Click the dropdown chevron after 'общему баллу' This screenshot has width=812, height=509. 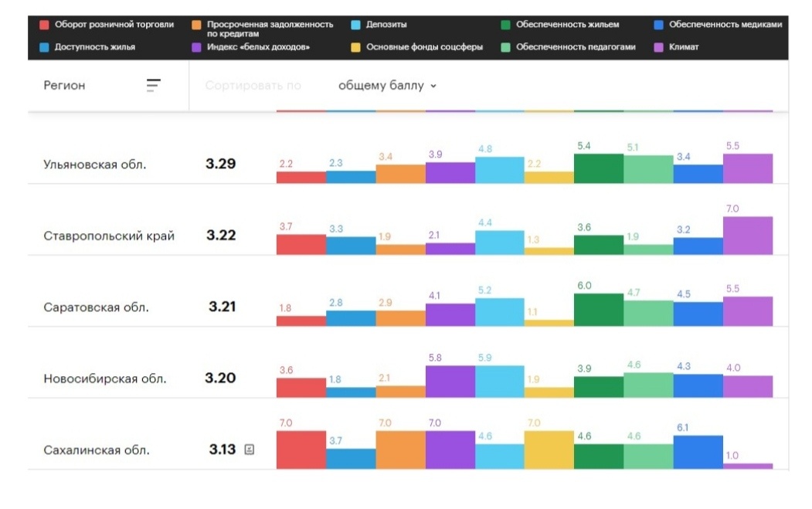tap(433, 86)
